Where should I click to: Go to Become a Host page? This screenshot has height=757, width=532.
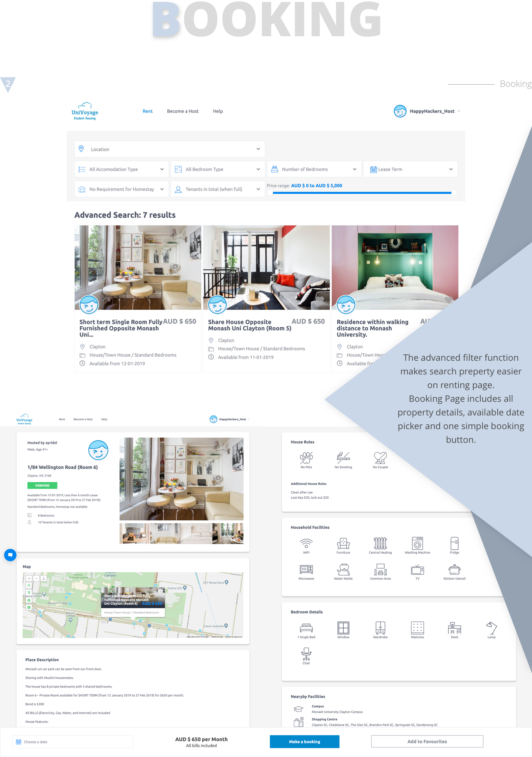183,111
